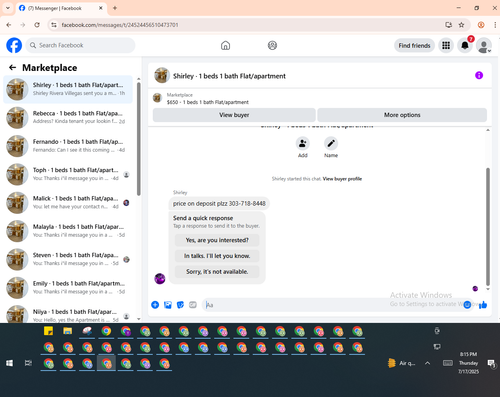This screenshot has width=500, height=397.
Task: Open the Malayla conversation
Action: pos(68,231)
